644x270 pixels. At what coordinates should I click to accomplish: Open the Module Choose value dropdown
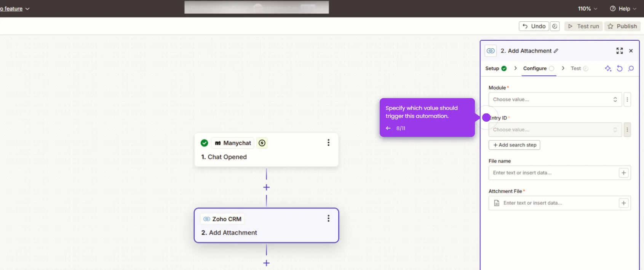click(555, 100)
